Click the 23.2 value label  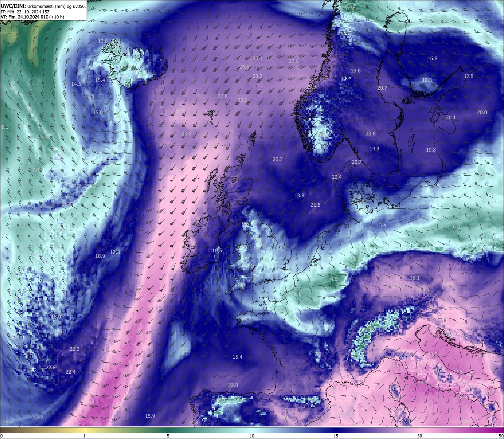coord(258,76)
